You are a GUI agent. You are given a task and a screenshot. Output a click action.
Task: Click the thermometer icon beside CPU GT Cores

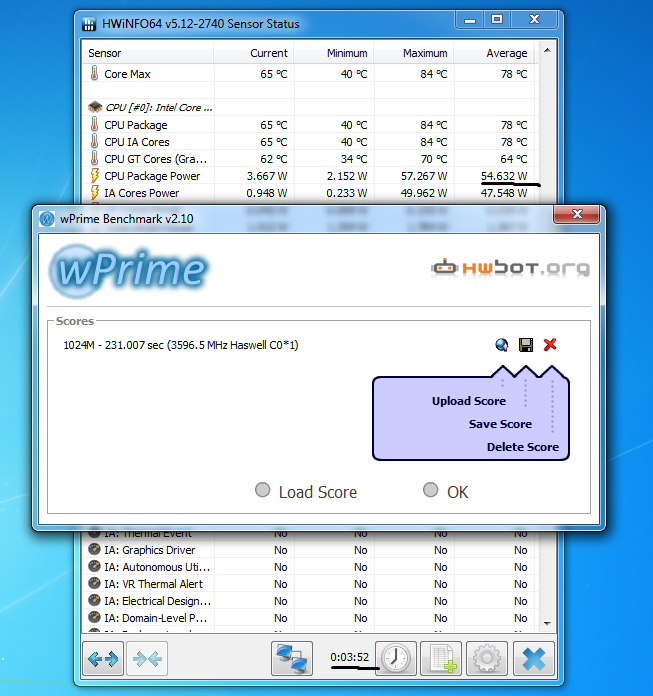pos(95,158)
